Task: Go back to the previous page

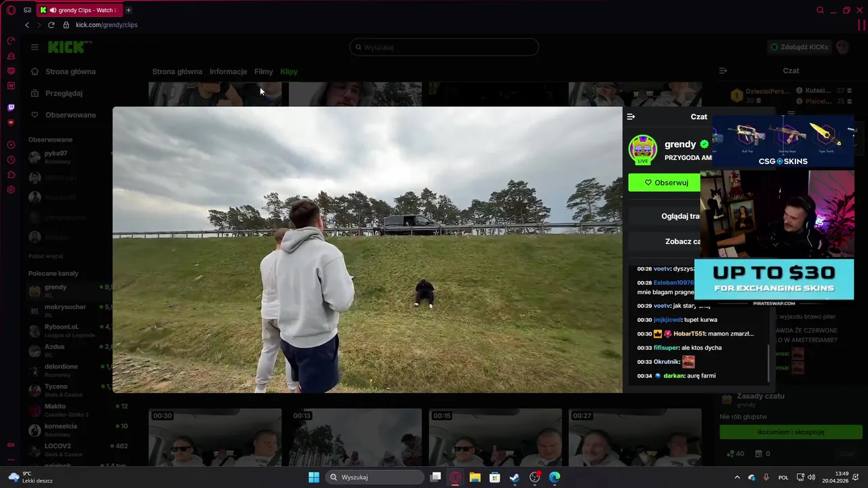Action: [x=27, y=25]
